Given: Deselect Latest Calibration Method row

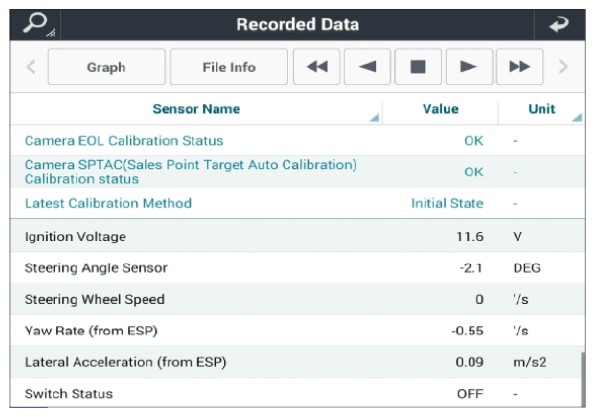Looking at the screenshot, I should (x=298, y=203).
